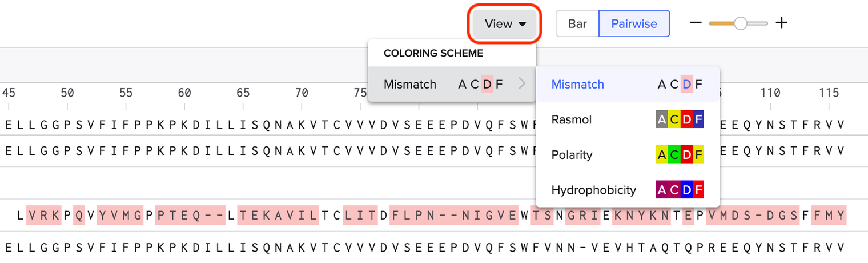Click ruler position marker 50
868x263 pixels.
(x=67, y=93)
